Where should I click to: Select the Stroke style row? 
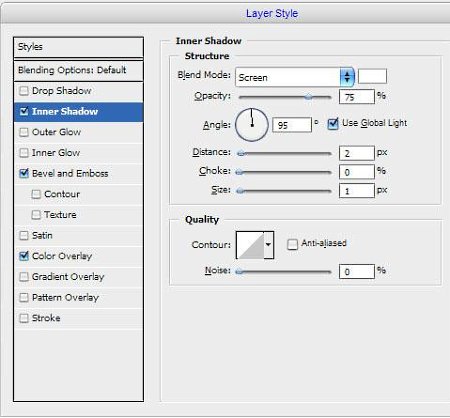point(79,318)
